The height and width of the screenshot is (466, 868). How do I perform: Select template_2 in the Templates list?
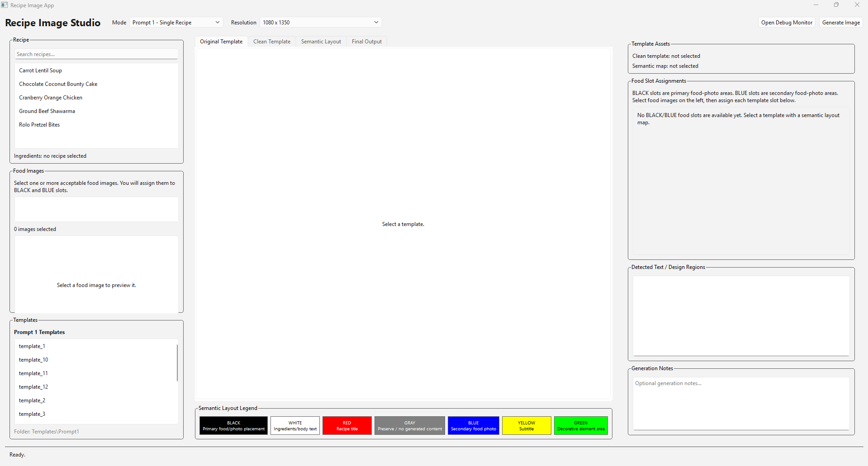(x=95, y=400)
